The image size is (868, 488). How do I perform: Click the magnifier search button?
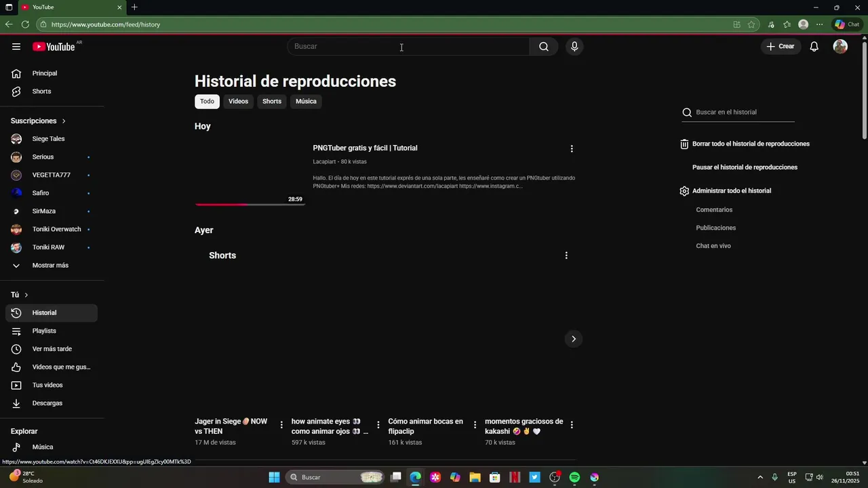pyautogui.click(x=544, y=47)
